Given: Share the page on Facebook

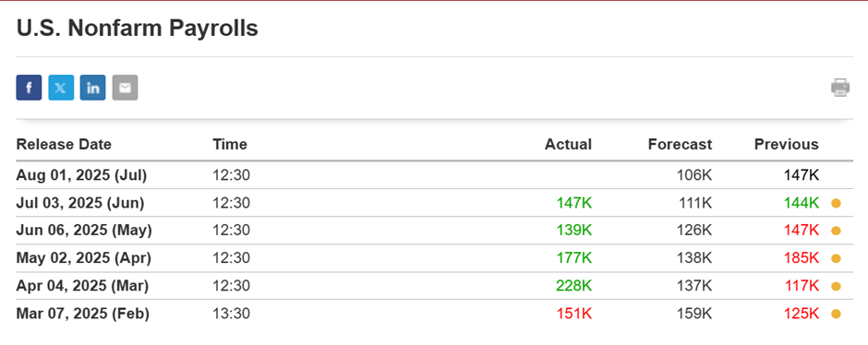Looking at the screenshot, I should coord(29,88).
